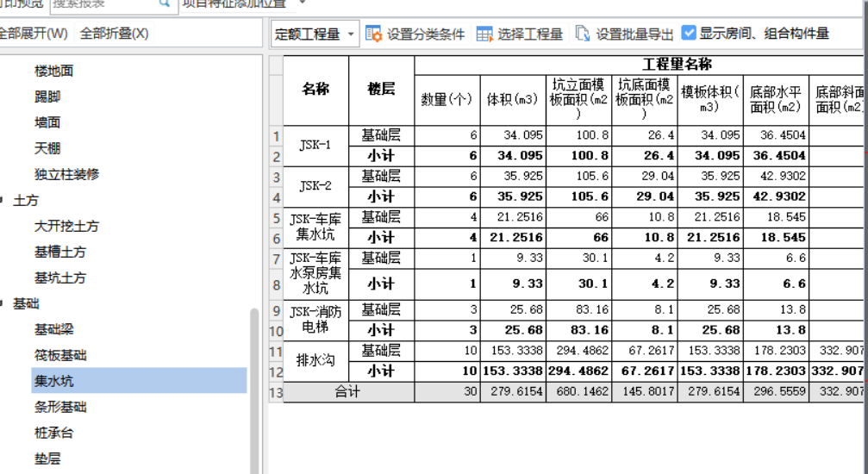Select 独立柱装修 in the tree
The height and width of the screenshot is (474, 868).
(x=67, y=174)
